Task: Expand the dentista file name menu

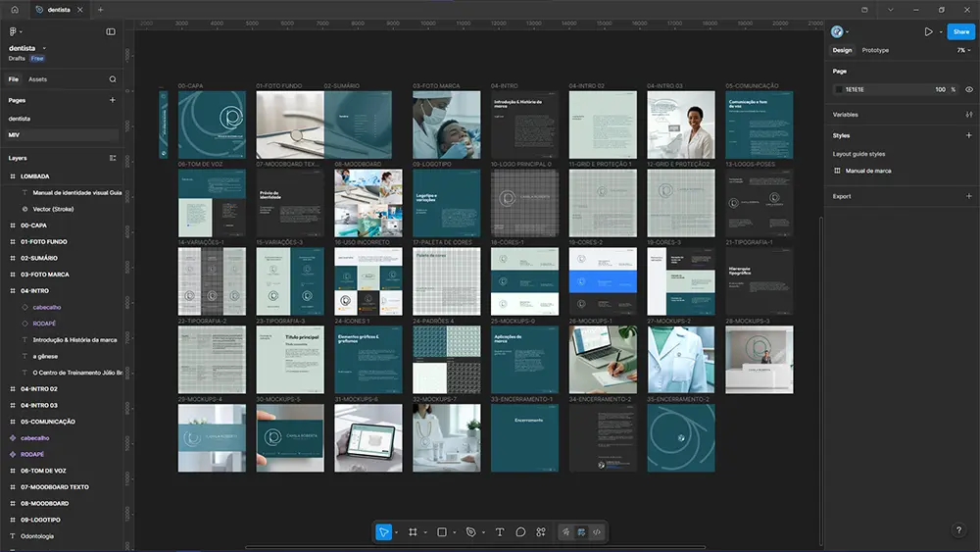Action: pos(44,47)
